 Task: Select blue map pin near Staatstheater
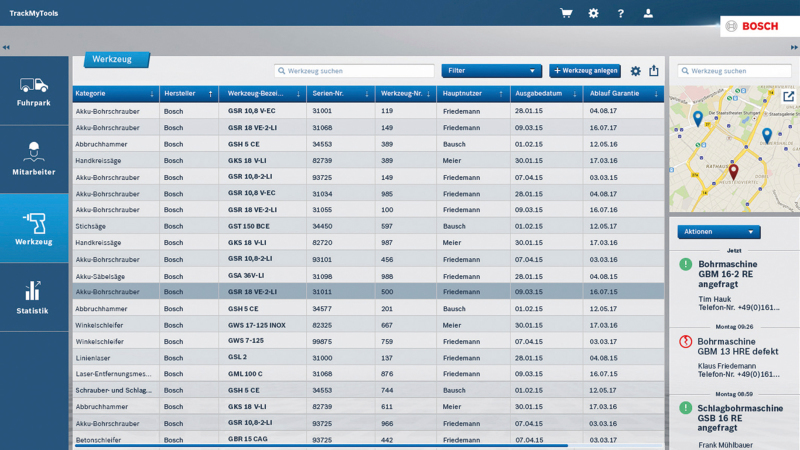pyautogui.click(x=698, y=118)
